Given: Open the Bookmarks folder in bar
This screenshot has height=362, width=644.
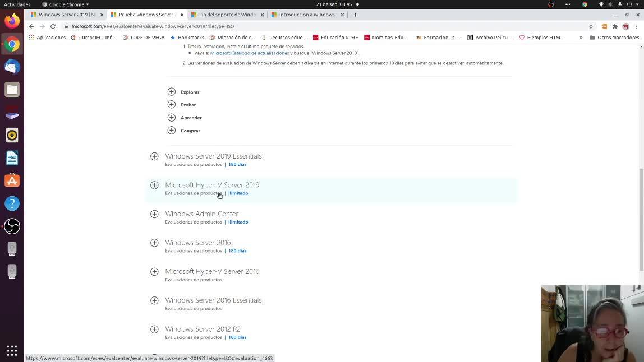Looking at the screenshot, I should pyautogui.click(x=187, y=38).
